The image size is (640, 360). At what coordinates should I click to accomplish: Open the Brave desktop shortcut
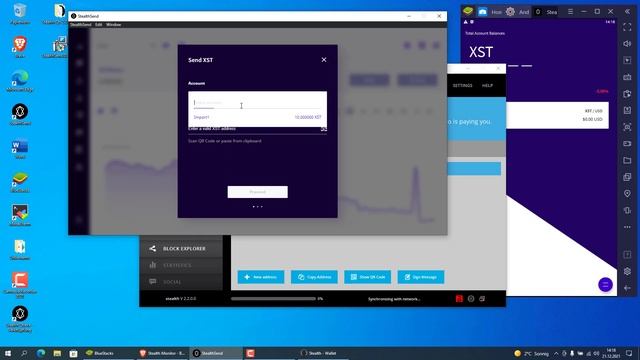[x=20, y=47]
